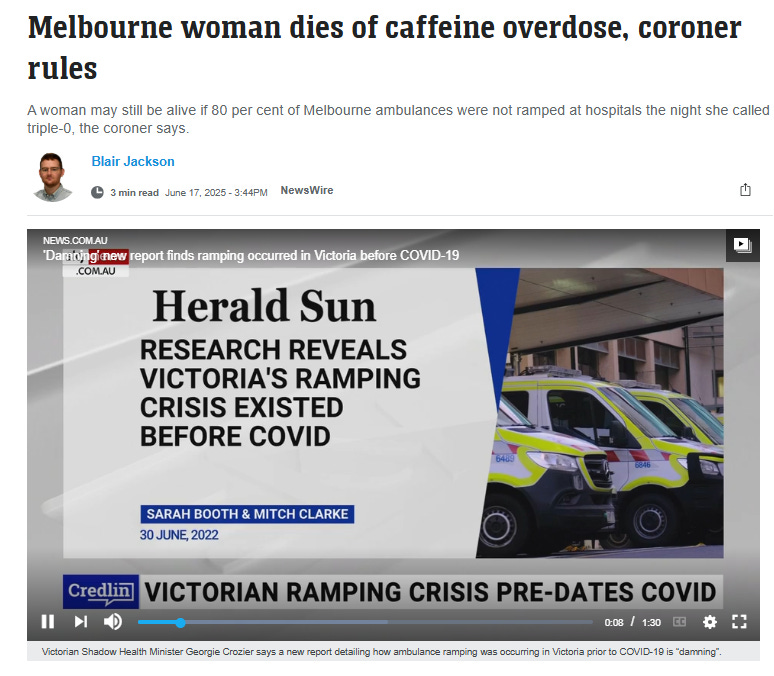Click the video progress scrubber handle
The width and height of the screenshot is (774, 676).
point(181,623)
